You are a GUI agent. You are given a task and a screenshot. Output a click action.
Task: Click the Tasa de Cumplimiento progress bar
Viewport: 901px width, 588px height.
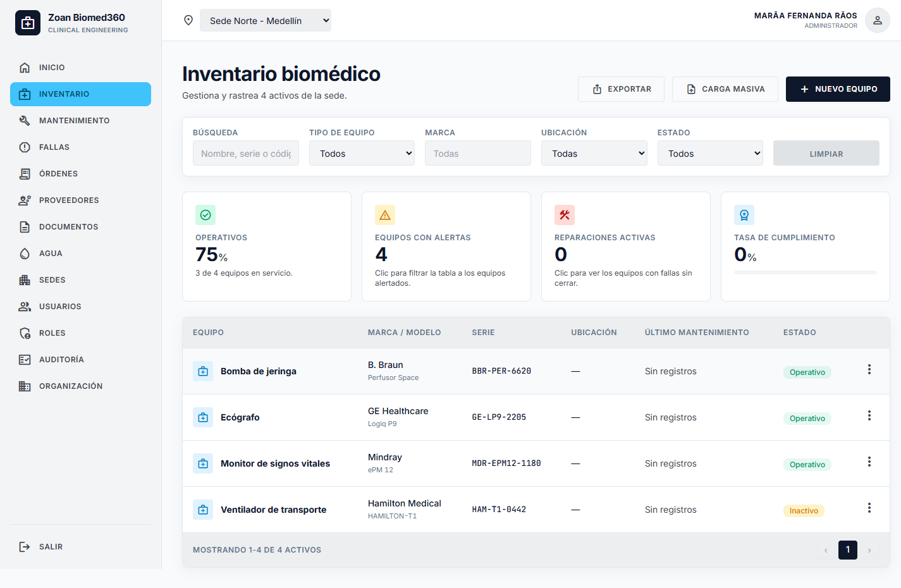point(806,273)
